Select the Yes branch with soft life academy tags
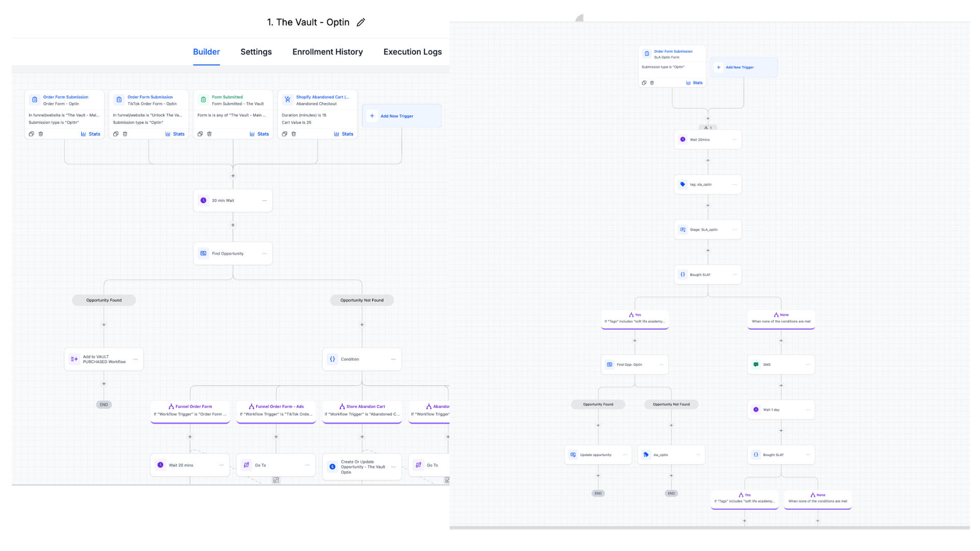 [634, 318]
